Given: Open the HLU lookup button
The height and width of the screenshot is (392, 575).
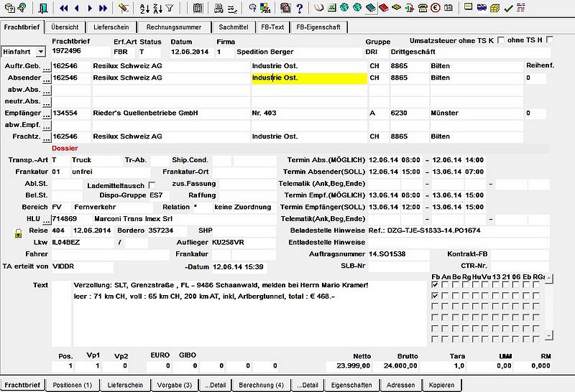Looking at the screenshot, I should (47, 220).
